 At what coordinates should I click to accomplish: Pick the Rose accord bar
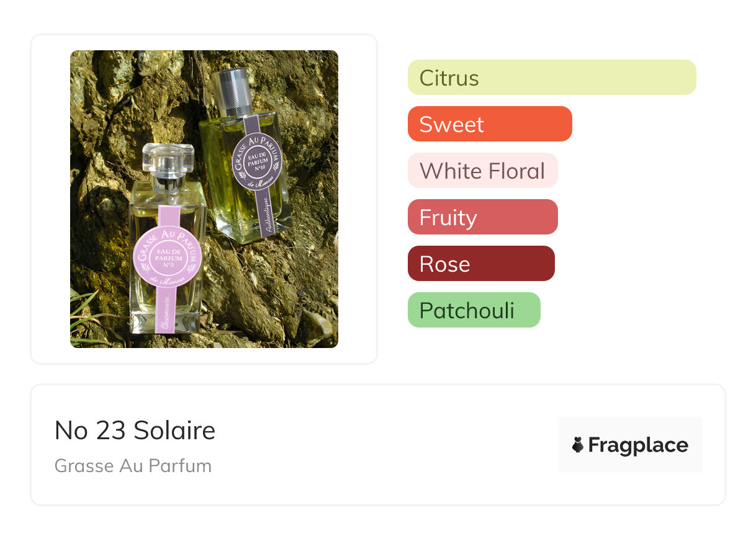pyautogui.click(x=480, y=264)
